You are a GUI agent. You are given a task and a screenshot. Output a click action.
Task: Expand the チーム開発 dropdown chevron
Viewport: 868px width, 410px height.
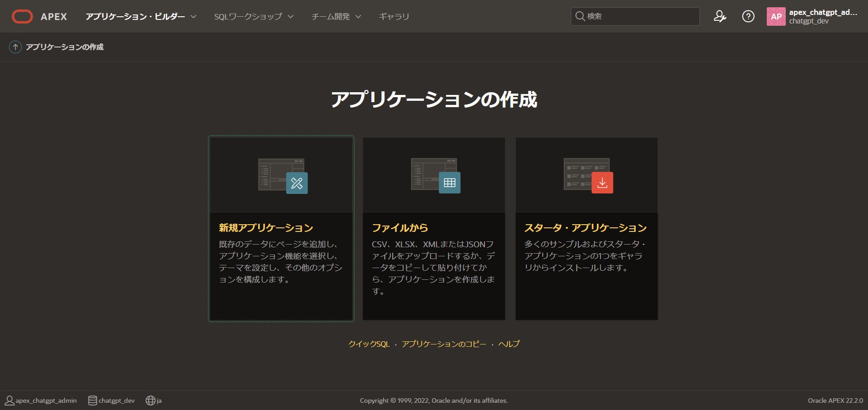(358, 17)
